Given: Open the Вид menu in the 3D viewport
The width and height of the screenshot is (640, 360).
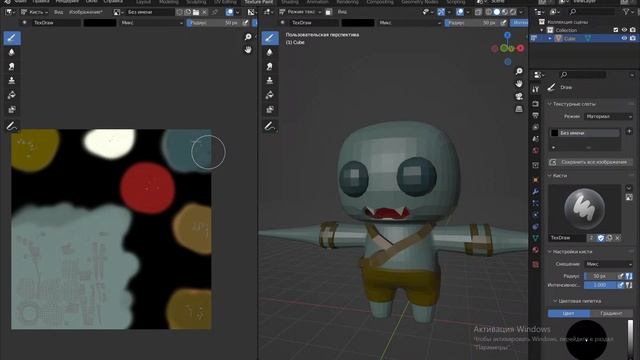Looking at the screenshot, I should (x=342, y=12).
